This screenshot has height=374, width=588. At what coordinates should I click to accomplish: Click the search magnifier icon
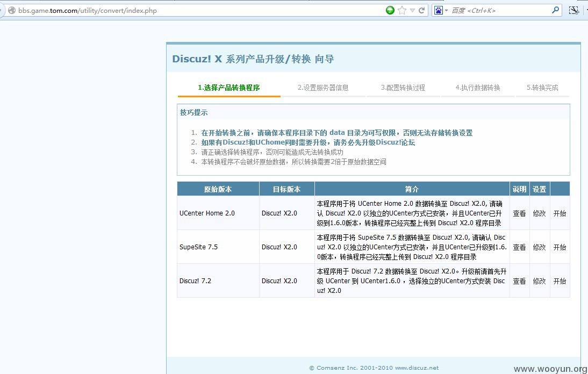(555, 10)
